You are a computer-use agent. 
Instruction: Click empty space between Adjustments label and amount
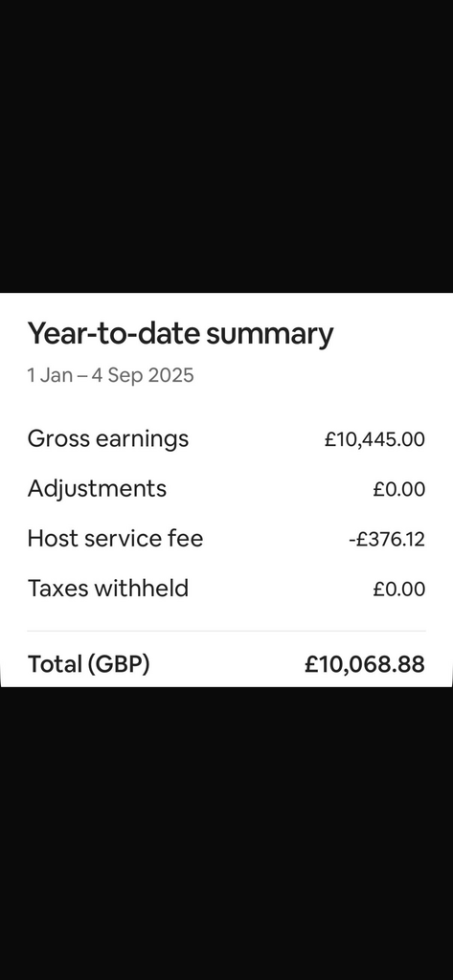[269, 489]
